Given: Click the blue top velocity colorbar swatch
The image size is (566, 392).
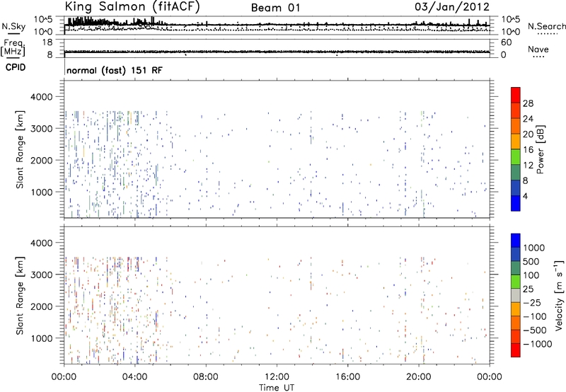Looking at the screenshot, I should click(516, 241).
